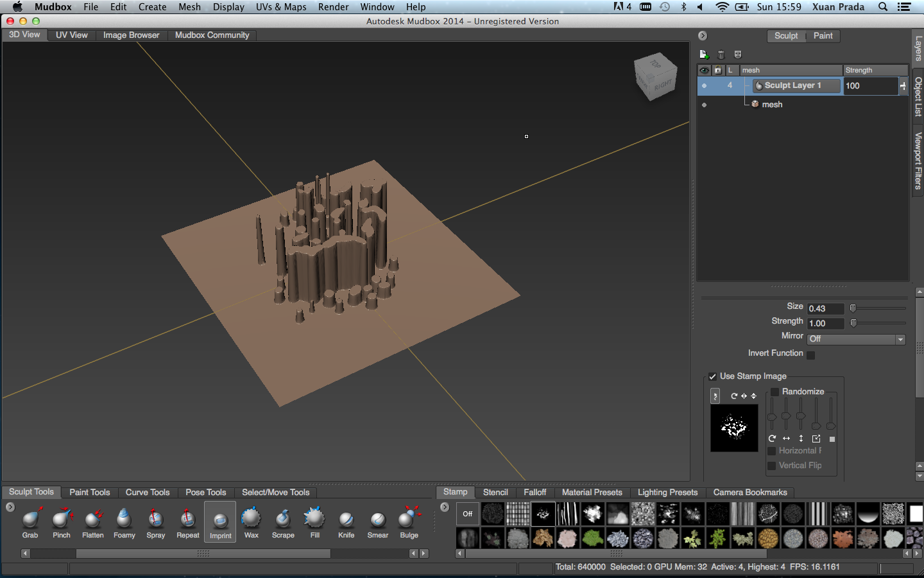Select the Grab sculpt tool

(x=30, y=522)
